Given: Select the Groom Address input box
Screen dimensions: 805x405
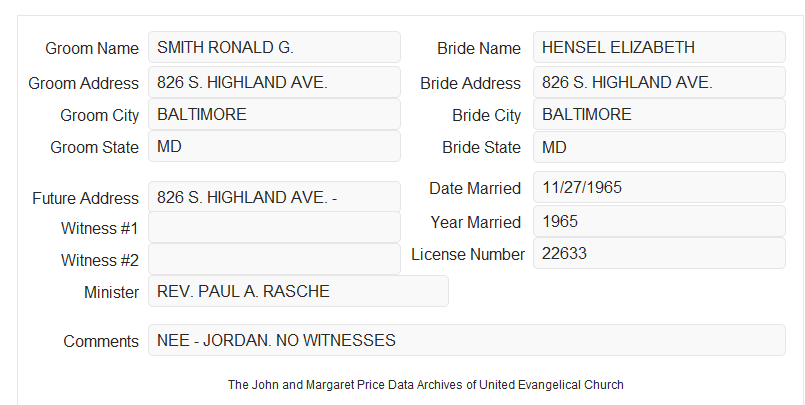Looking at the screenshot, I should click(274, 82).
